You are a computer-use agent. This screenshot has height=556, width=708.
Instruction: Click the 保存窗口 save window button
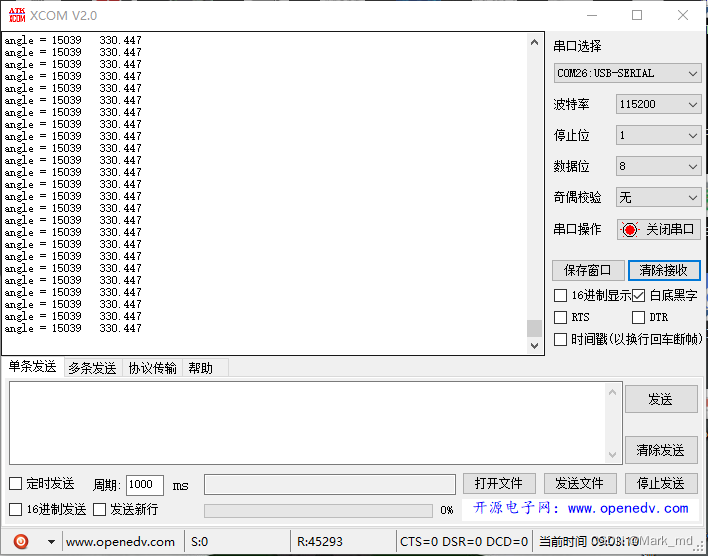(588, 270)
